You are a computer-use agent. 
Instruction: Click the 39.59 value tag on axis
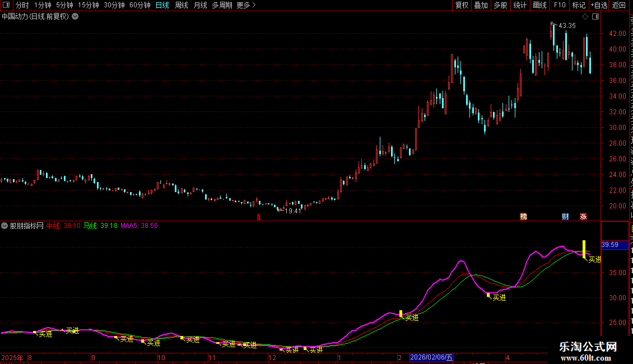(x=615, y=245)
